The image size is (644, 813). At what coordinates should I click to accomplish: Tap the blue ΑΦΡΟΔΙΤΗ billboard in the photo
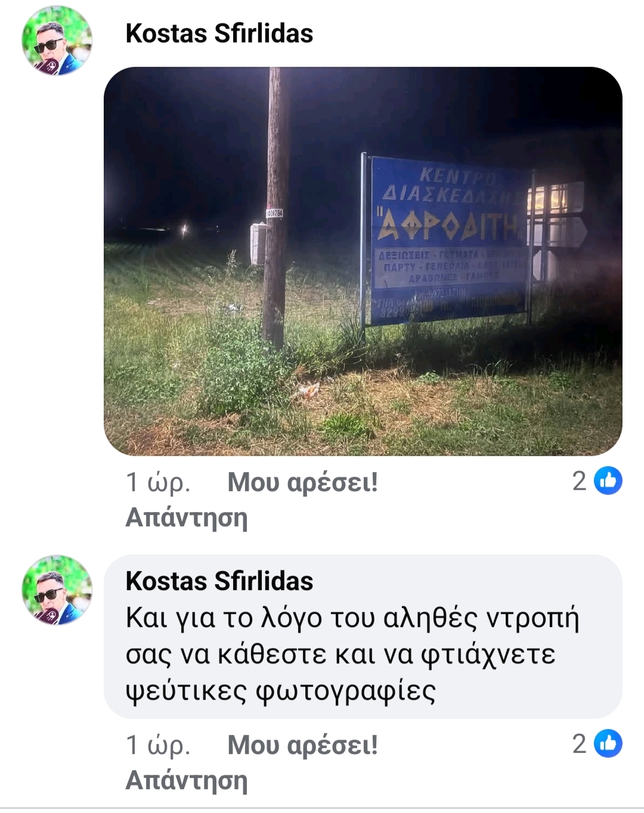[447, 240]
